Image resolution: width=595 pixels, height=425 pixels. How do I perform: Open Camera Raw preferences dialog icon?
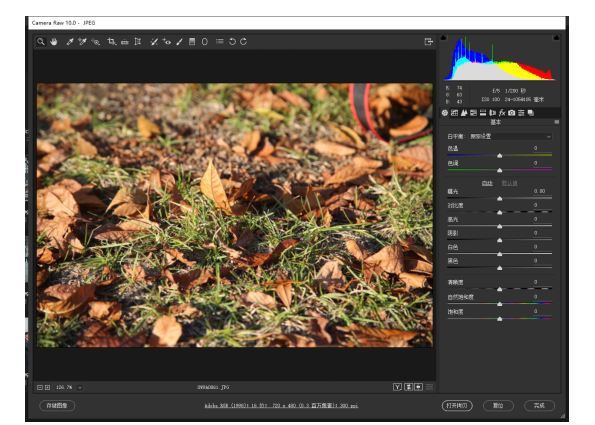(x=220, y=41)
